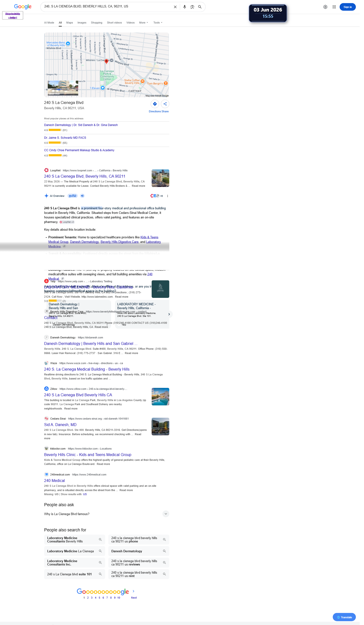The image size is (364, 625).
Task: Open Search by image camera icon
Action: 192,7
